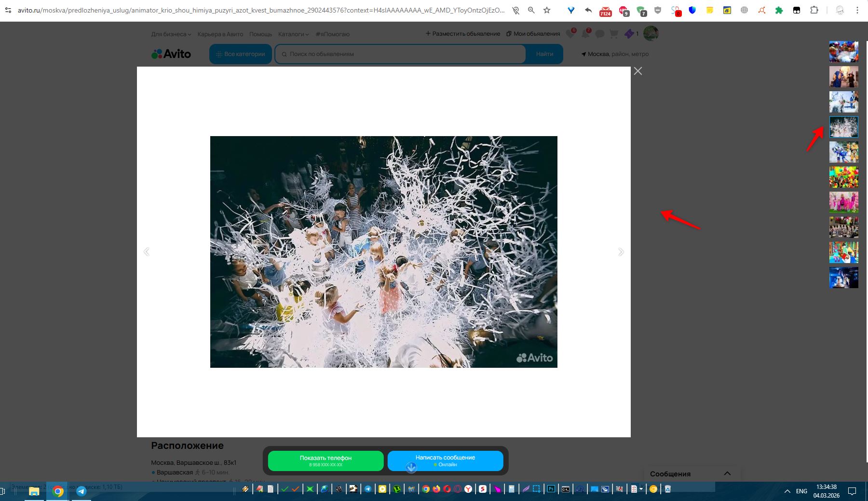Open File Explorer from the taskbar
The height and width of the screenshot is (501, 868).
coord(34,491)
